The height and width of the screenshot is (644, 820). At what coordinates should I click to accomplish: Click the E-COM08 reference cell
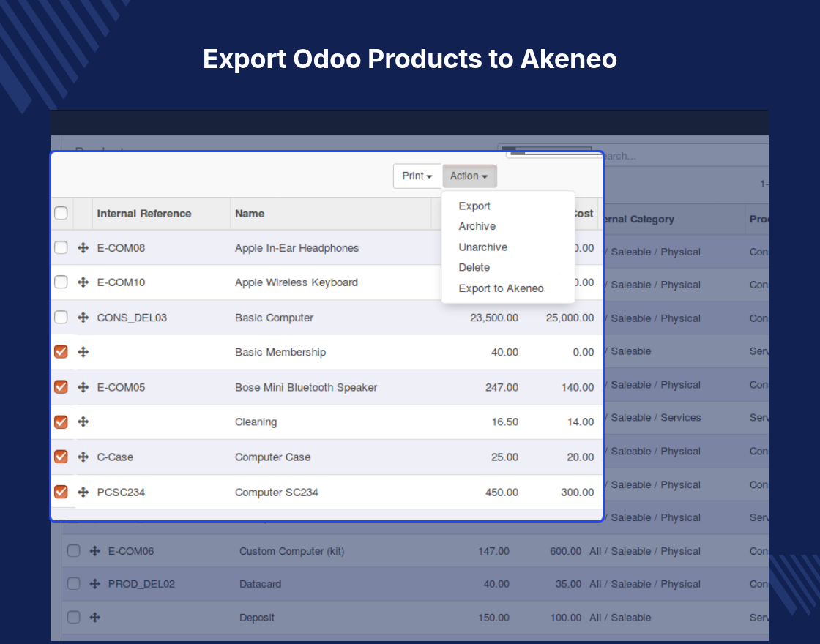coord(121,248)
